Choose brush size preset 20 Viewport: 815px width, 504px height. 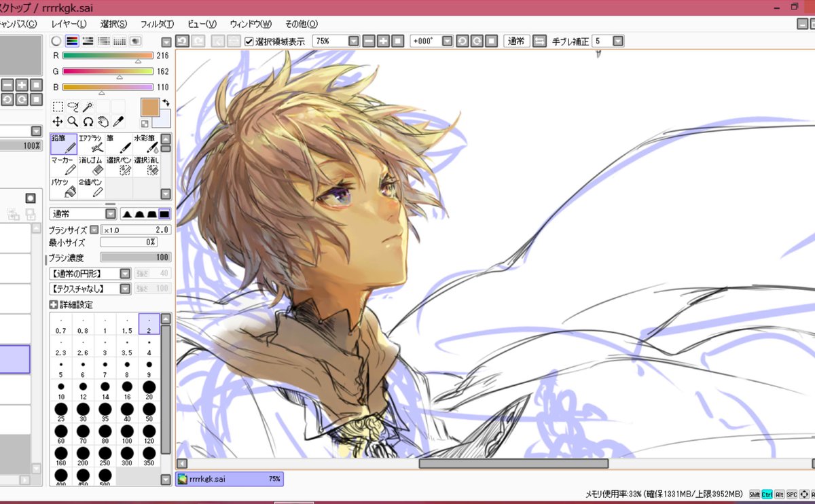coord(149,390)
